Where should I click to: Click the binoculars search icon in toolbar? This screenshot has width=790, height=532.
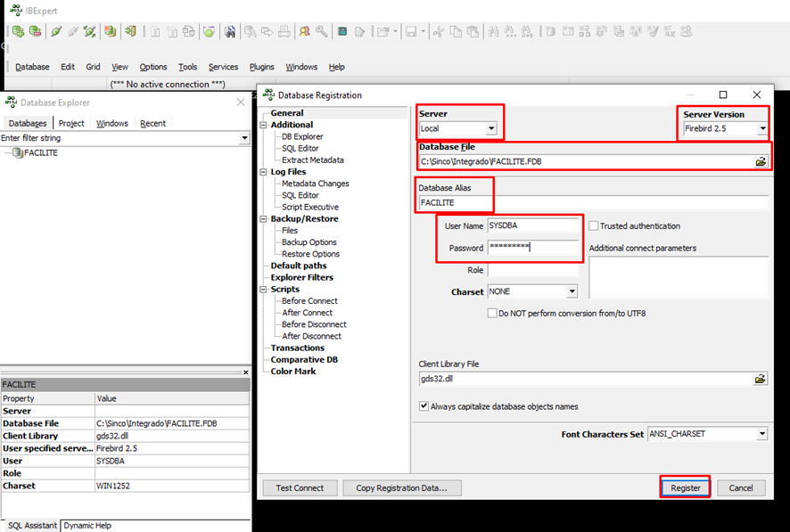point(229,31)
